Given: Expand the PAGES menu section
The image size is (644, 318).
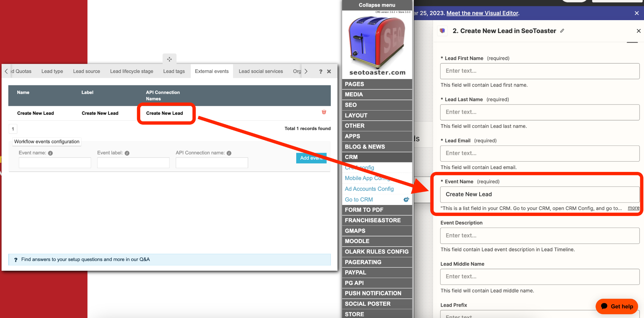Looking at the screenshot, I should [x=377, y=84].
